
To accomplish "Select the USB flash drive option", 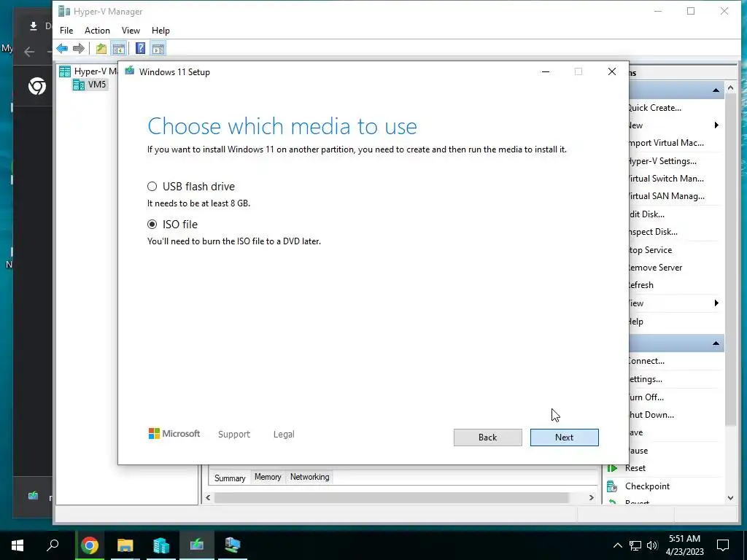I will tap(152, 186).
